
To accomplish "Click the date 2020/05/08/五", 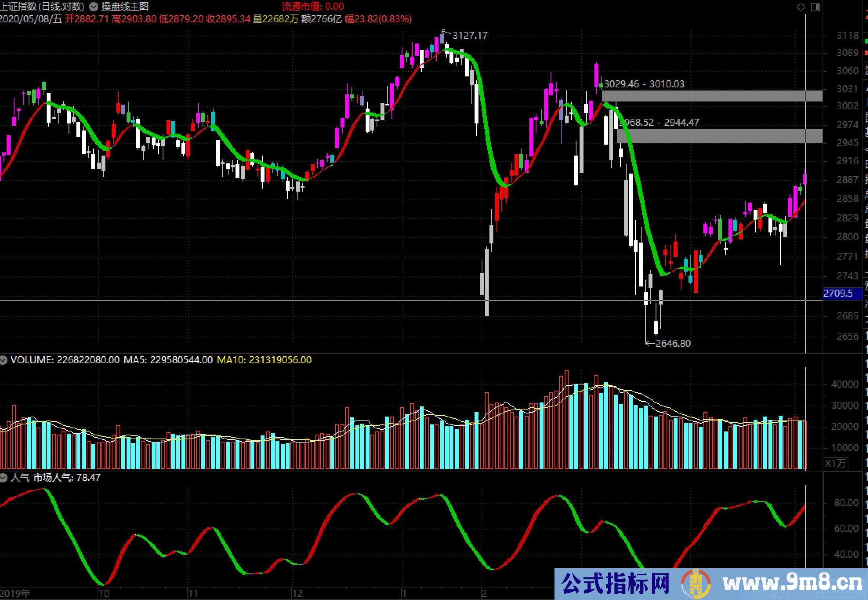I will [x=31, y=19].
